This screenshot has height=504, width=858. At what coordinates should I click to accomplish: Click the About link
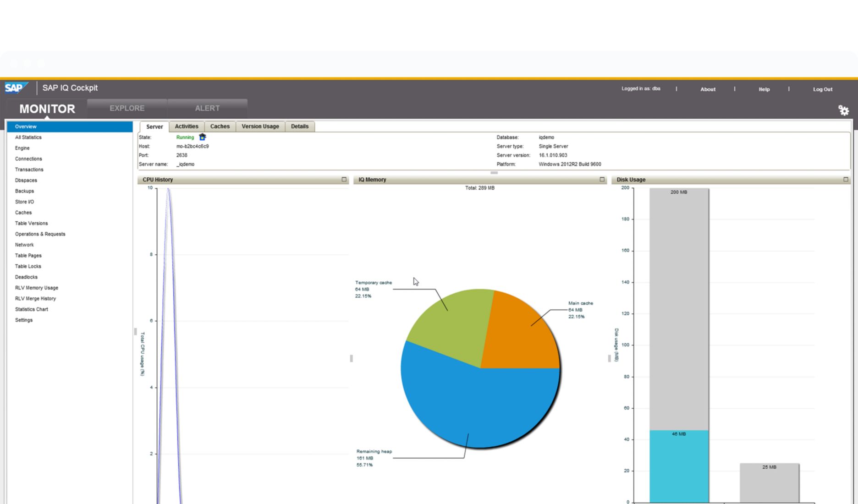click(x=708, y=89)
